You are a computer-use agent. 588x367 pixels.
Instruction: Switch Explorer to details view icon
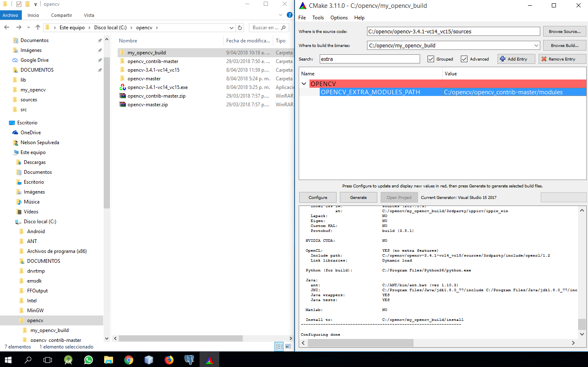click(279, 346)
